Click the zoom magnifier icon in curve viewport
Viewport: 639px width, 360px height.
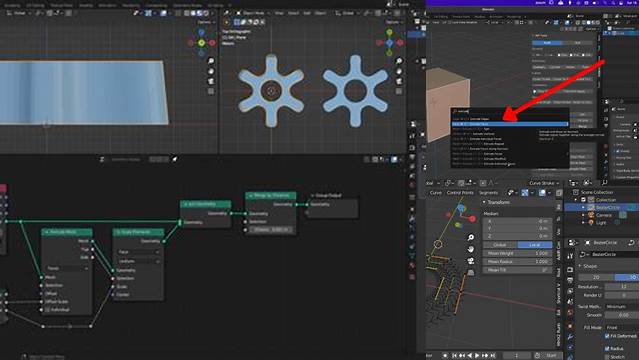tap(471, 237)
